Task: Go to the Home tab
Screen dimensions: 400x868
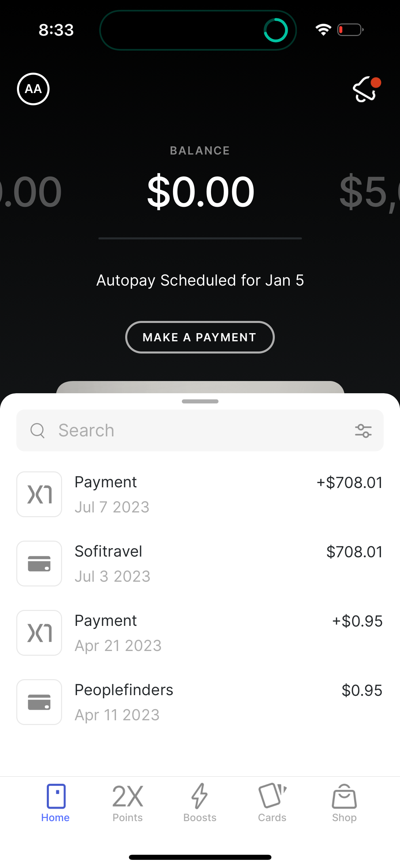Action: (x=56, y=803)
